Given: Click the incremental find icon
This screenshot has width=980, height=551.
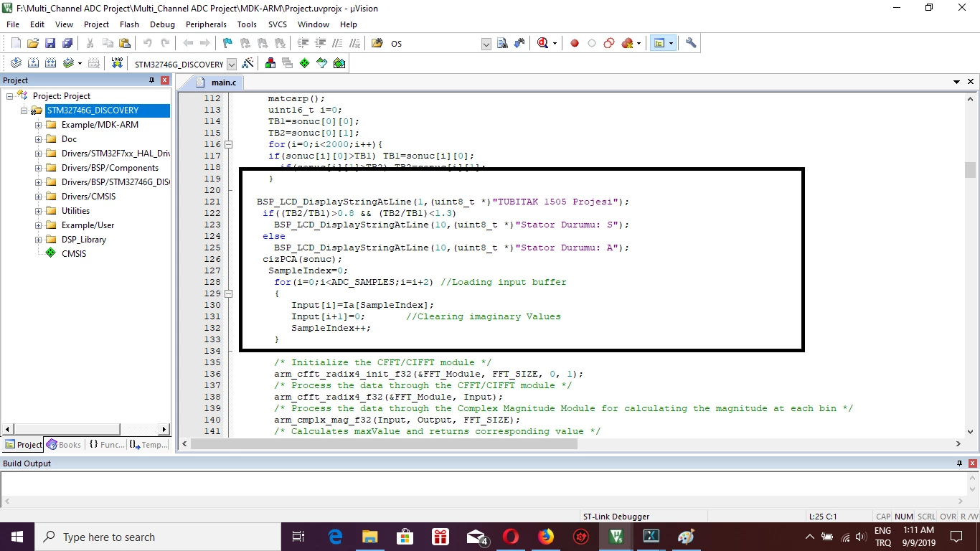Looking at the screenshot, I should (519, 43).
